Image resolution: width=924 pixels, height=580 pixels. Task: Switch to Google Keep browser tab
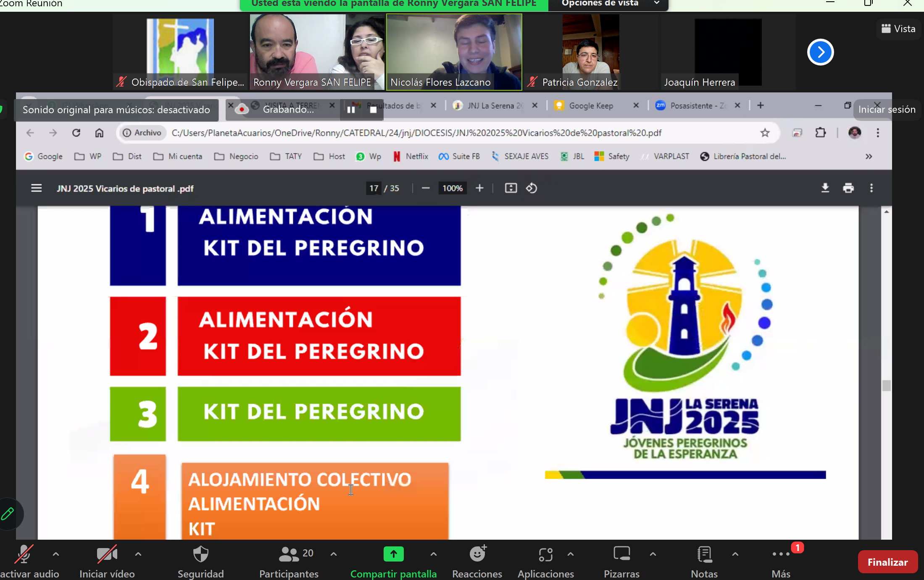click(590, 105)
